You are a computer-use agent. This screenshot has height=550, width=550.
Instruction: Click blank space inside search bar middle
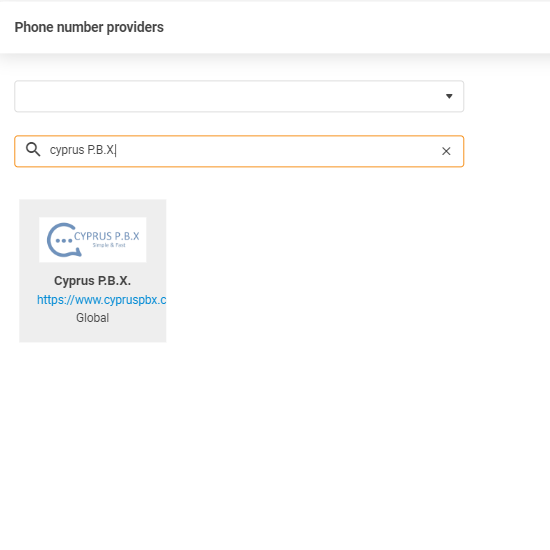point(277,151)
